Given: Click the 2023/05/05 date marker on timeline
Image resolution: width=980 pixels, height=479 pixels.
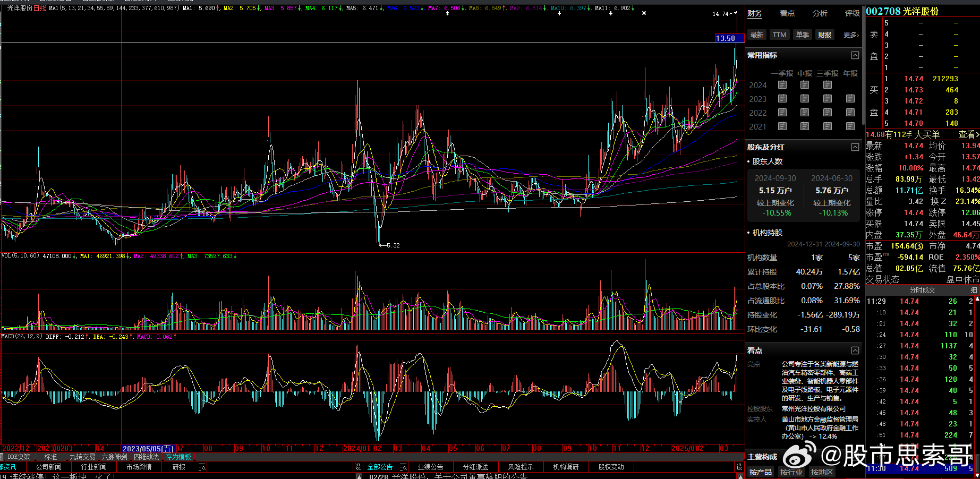Looking at the screenshot, I should 148,449.
